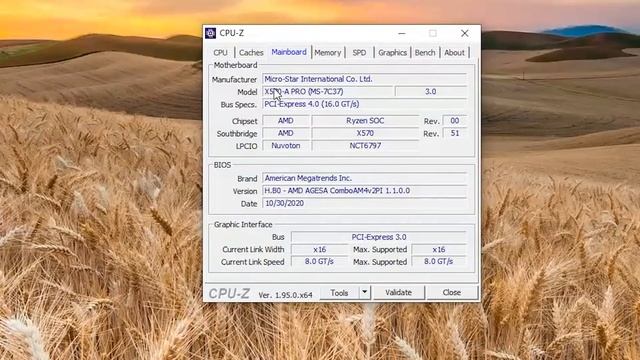
Task: Click Graphic Interface Bus PCI-Express 3.0 value
Action: click(379, 237)
